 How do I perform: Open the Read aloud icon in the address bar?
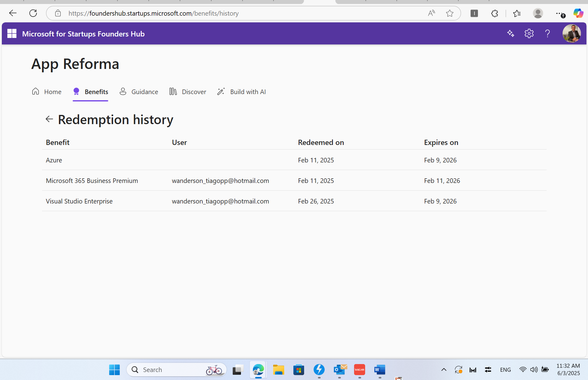tap(432, 13)
